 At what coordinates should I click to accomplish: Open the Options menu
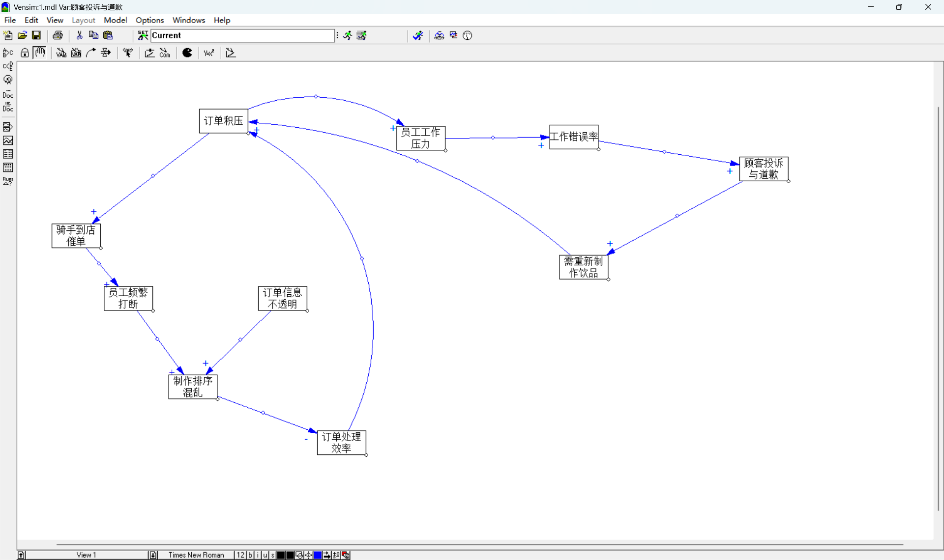click(149, 20)
